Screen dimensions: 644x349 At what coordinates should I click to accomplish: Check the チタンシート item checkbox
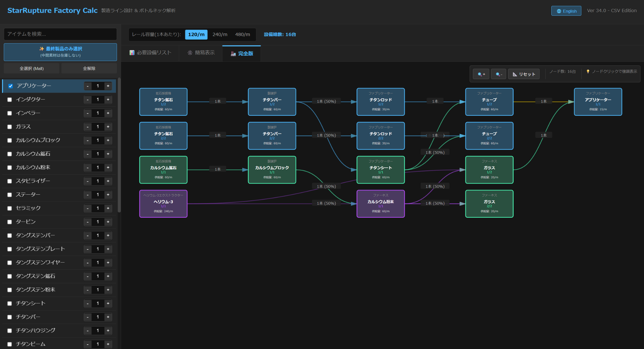click(x=9, y=303)
